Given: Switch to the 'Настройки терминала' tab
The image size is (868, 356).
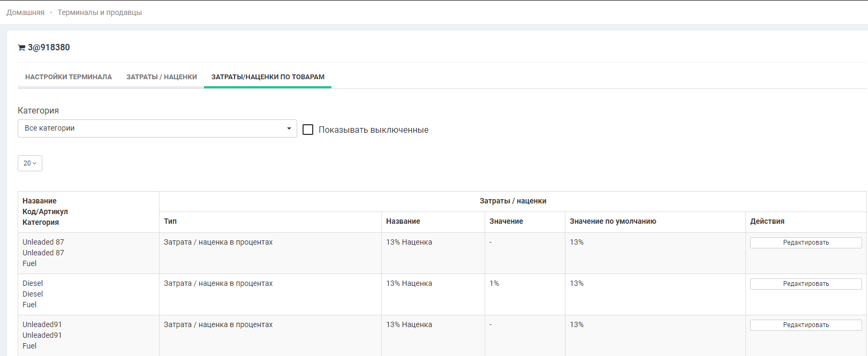Looking at the screenshot, I should [x=69, y=77].
